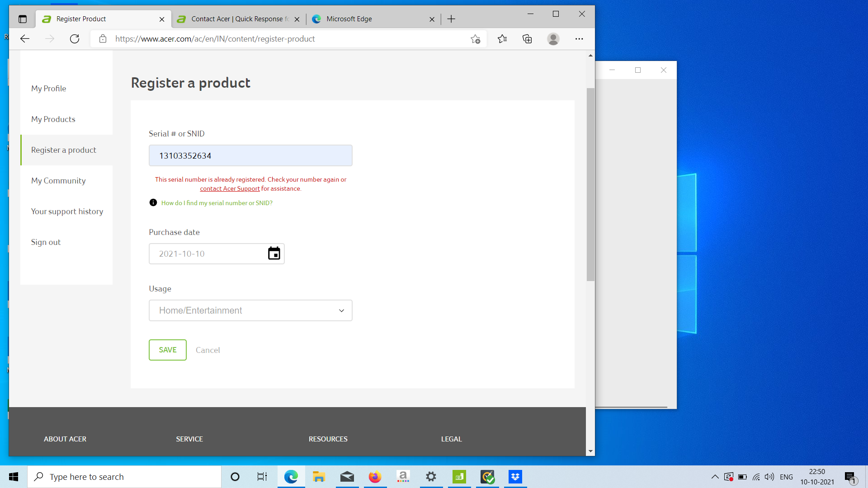Close the Microsoft Edge tab
Screen dimensions: 868x488
432,19
